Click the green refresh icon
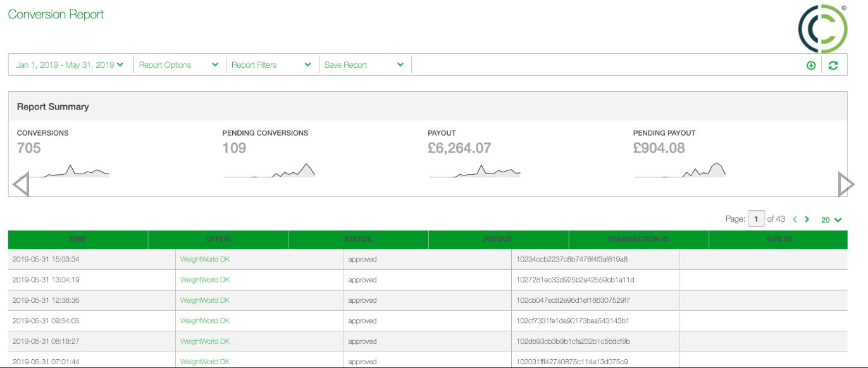The width and height of the screenshot is (868, 368). click(833, 65)
